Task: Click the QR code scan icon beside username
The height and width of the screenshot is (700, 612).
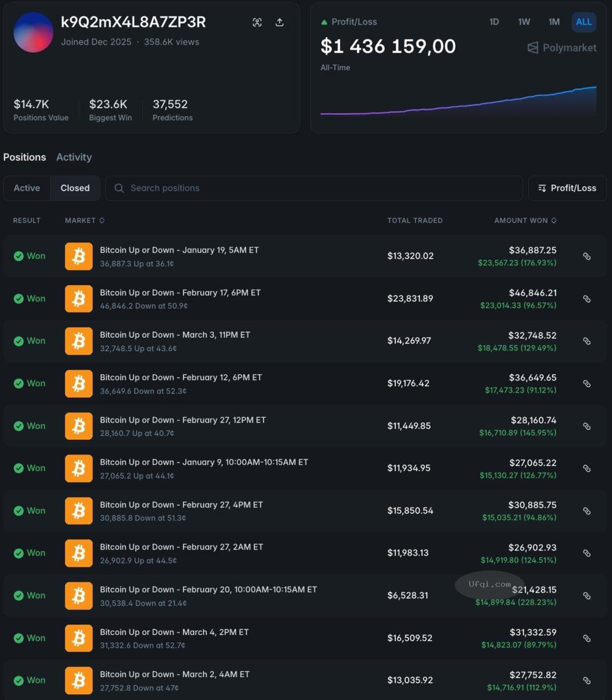Action: pyautogui.click(x=257, y=22)
